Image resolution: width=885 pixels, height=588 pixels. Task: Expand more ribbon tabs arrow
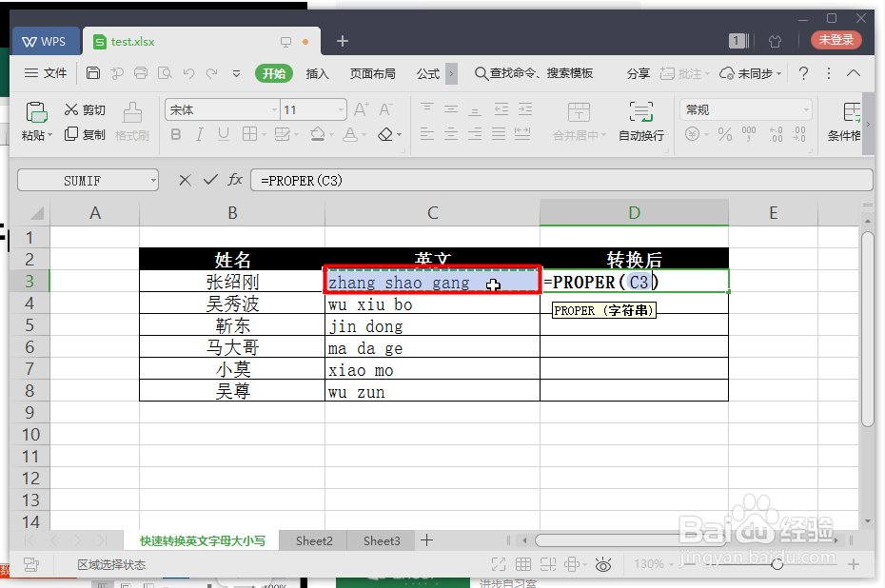click(x=451, y=73)
